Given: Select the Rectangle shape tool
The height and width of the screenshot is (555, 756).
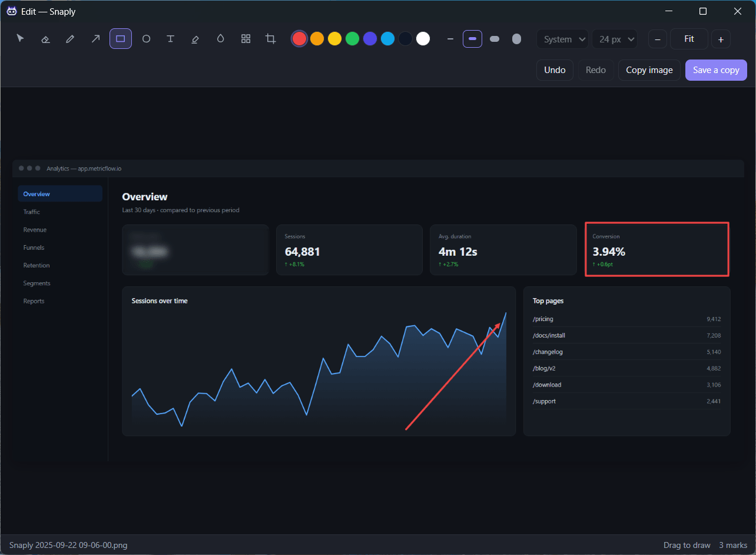Looking at the screenshot, I should [121, 39].
